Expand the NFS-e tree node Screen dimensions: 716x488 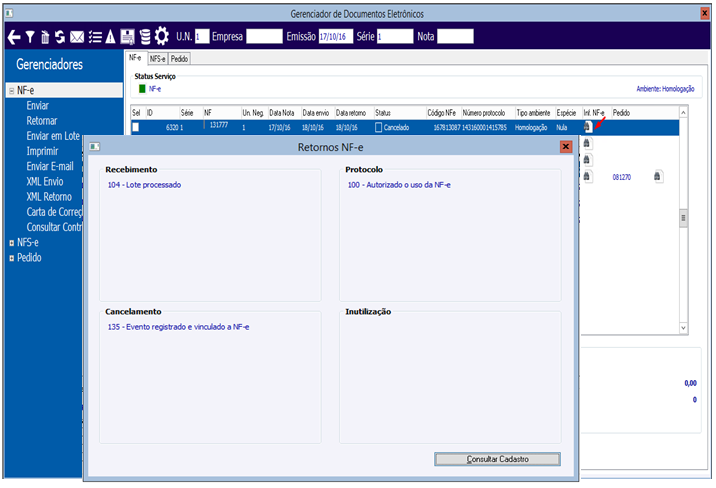tap(12, 243)
